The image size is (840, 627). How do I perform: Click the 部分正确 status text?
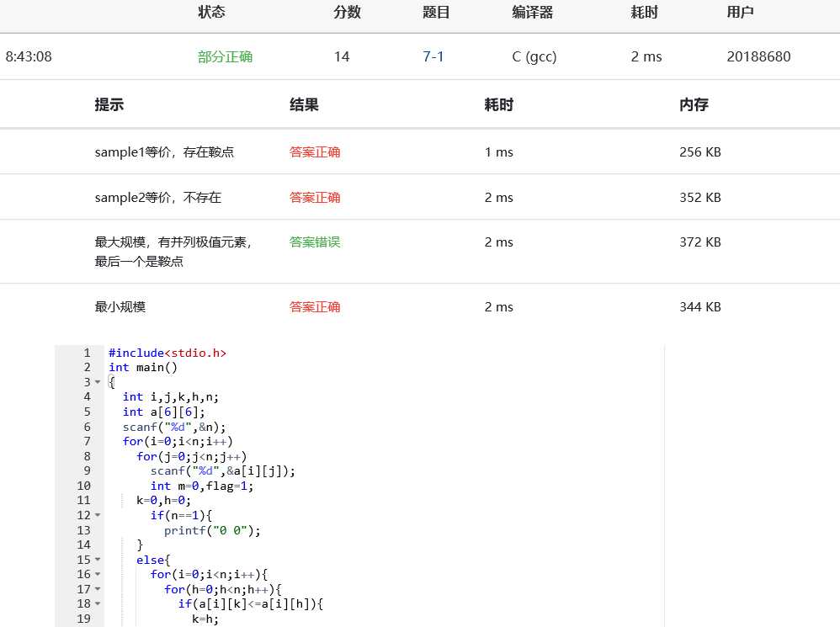point(225,56)
